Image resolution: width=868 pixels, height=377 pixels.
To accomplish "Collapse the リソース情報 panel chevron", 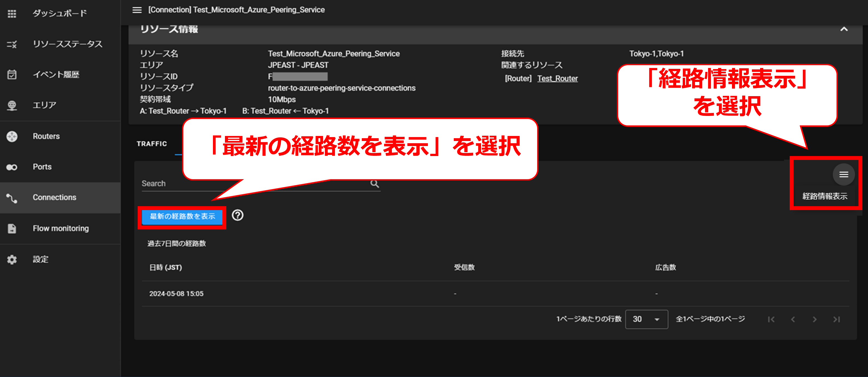I will point(843,29).
